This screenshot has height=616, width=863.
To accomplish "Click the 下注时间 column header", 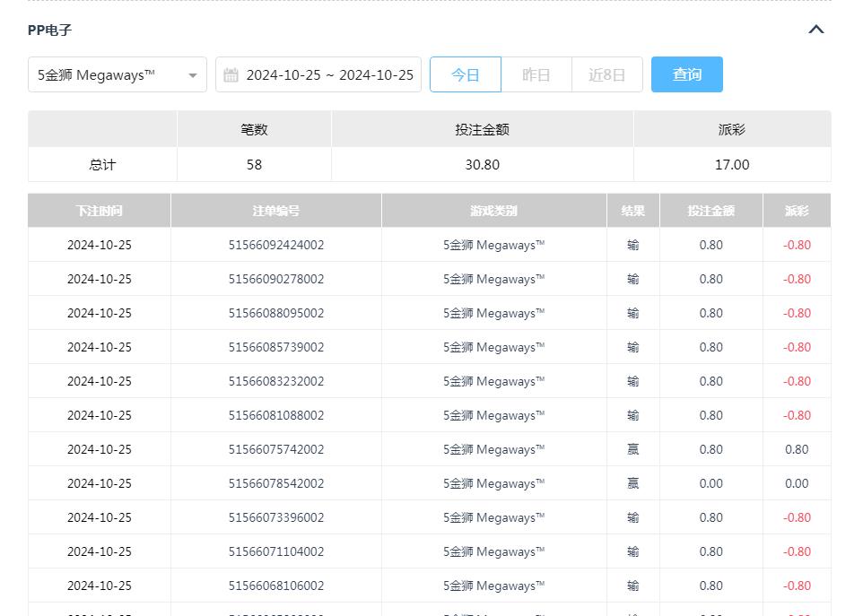I will point(99,210).
